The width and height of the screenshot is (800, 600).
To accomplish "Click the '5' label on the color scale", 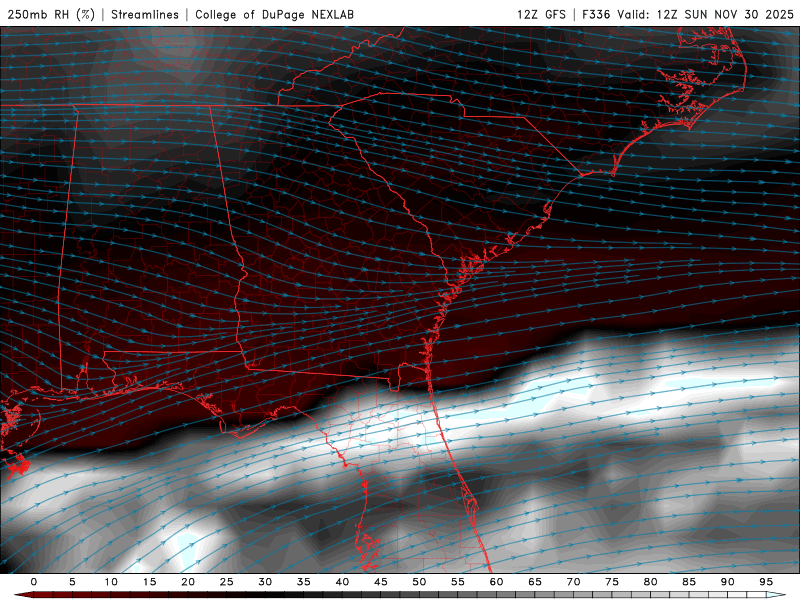I will 72,582.
